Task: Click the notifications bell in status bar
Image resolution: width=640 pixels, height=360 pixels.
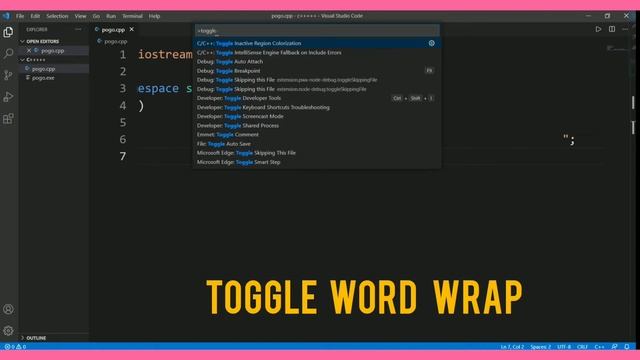Action: point(627,347)
